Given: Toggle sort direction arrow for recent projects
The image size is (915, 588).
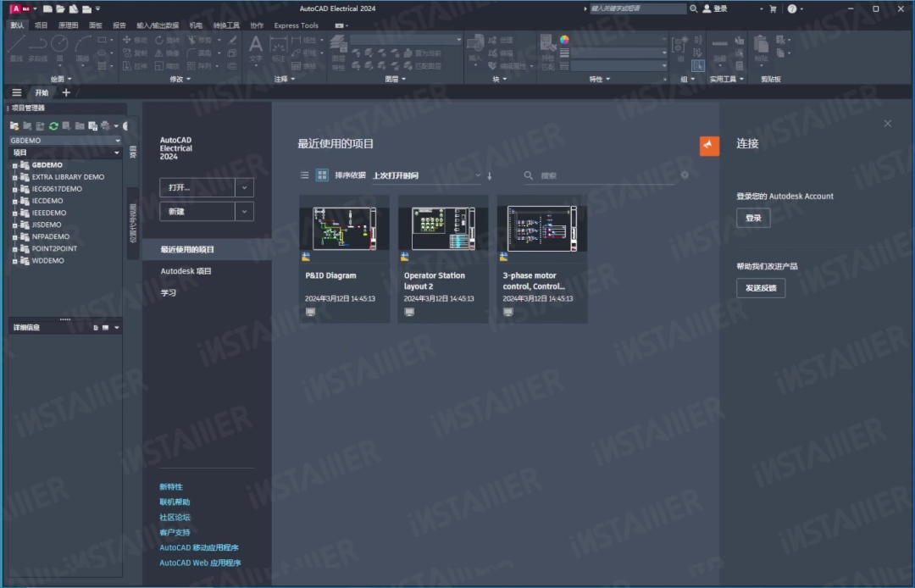Looking at the screenshot, I should coord(489,175).
